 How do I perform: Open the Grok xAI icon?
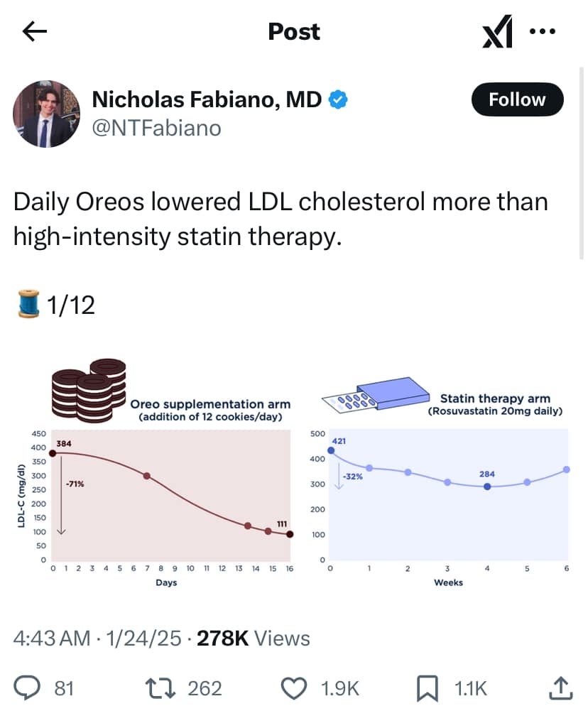[497, 33]
